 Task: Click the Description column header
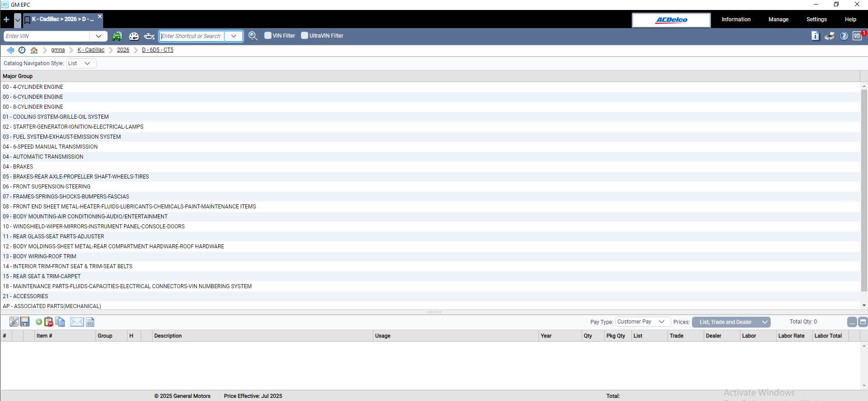(x=262, y=336)
